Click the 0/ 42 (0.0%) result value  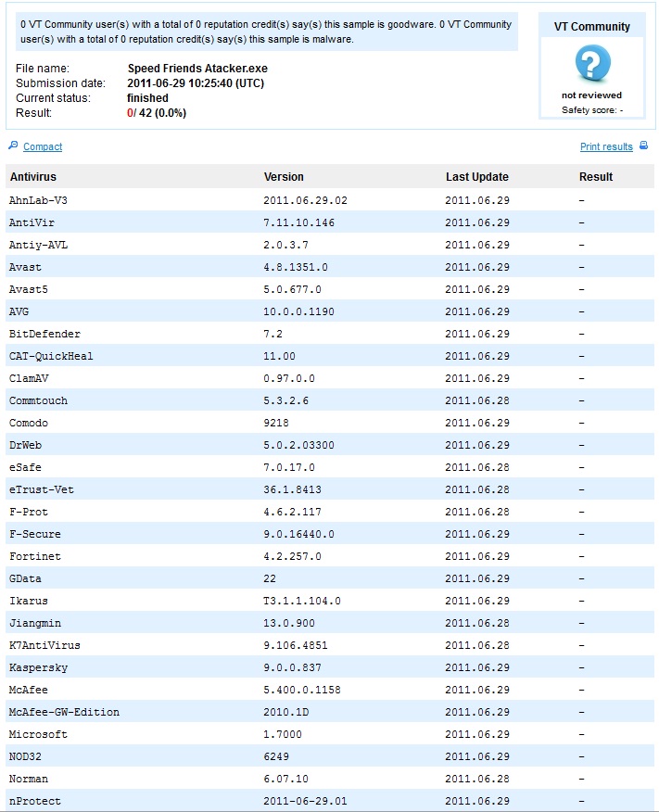point(157,113)
